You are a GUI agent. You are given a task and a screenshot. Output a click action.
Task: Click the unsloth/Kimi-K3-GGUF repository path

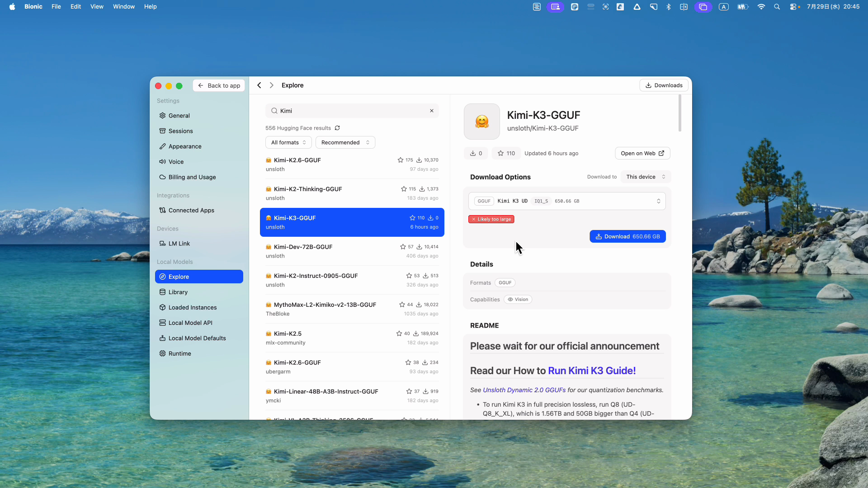point(543,128)
